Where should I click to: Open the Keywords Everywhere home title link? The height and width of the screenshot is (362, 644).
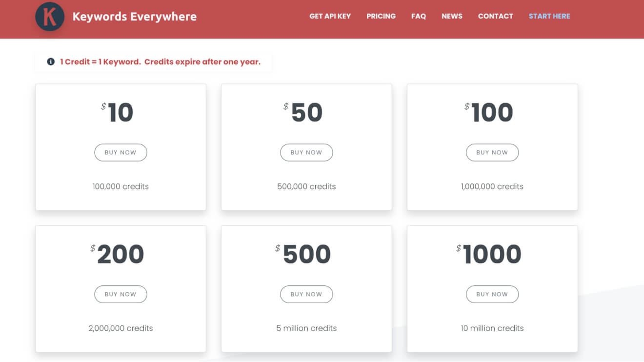pyautogui.click(x=135, y=17)
